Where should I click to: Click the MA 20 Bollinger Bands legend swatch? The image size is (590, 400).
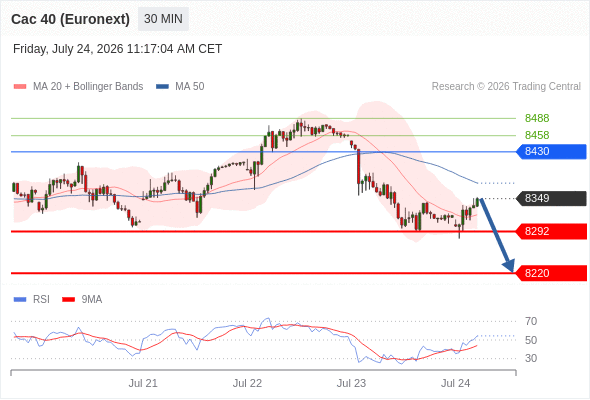pos(20,87)
